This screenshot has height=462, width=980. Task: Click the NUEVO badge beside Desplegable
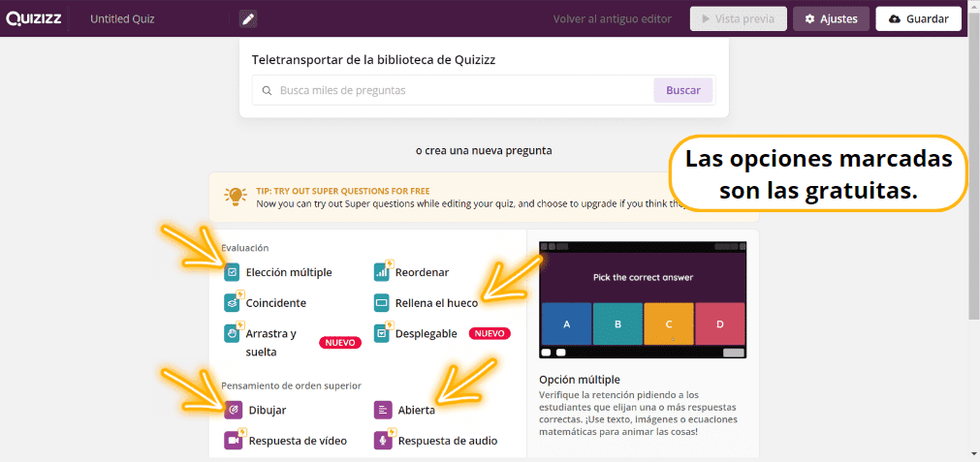click(x=490, y=333)
